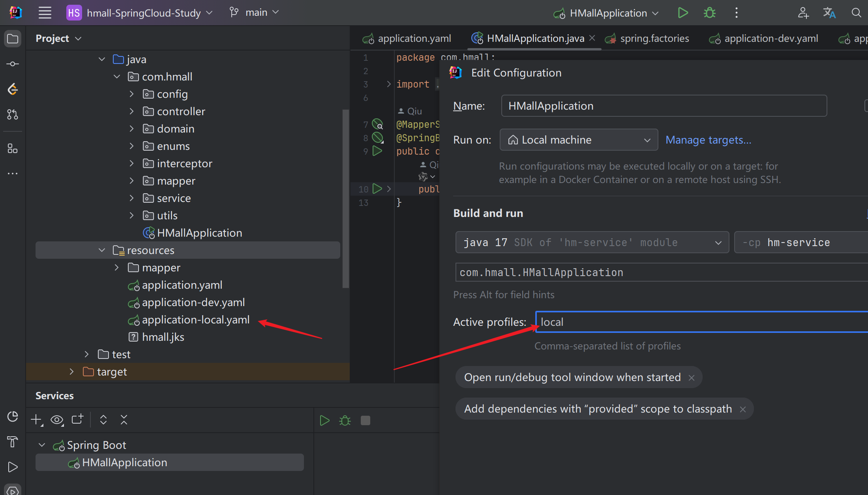The height and width of the screenshot is (495, 868).
Task: Open Search Everywhere magnifier icon
Action: [x=856, y=13]
